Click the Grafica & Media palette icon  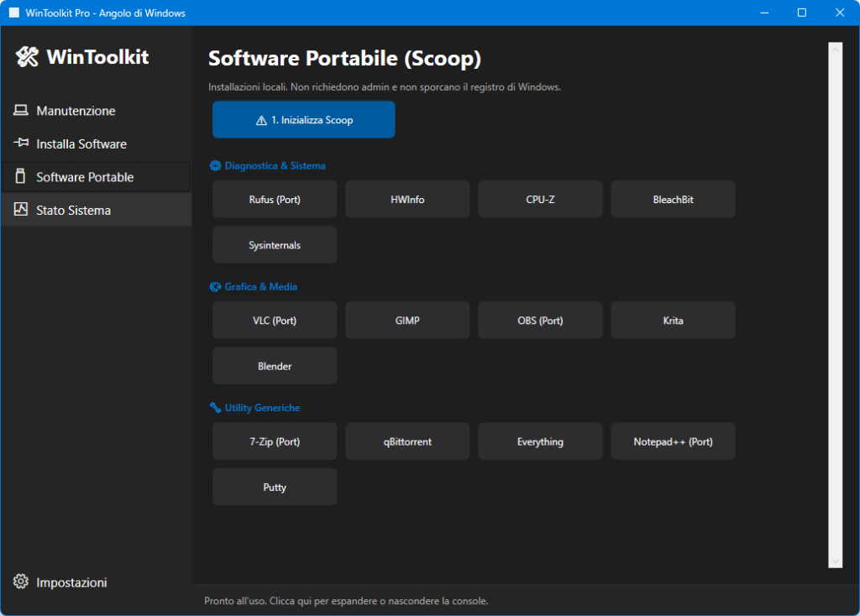click(215, 287)
